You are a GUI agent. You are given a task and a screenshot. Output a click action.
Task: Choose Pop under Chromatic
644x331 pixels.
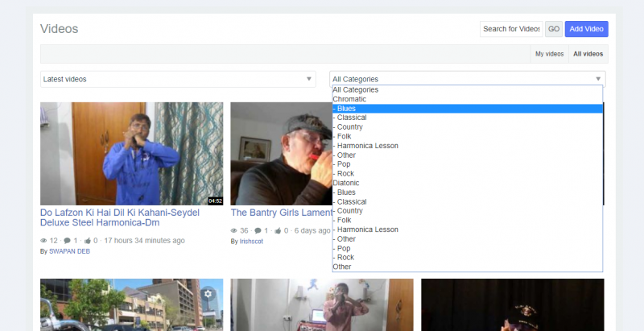pyautogui.click(x=468, y=164)
